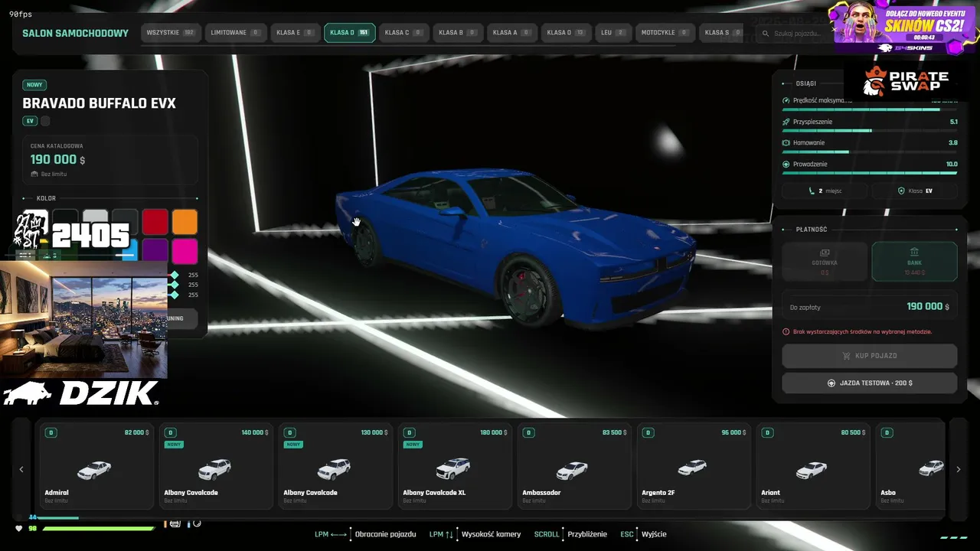
Task: Switch to the Klasa C tab
Action: 403,33
